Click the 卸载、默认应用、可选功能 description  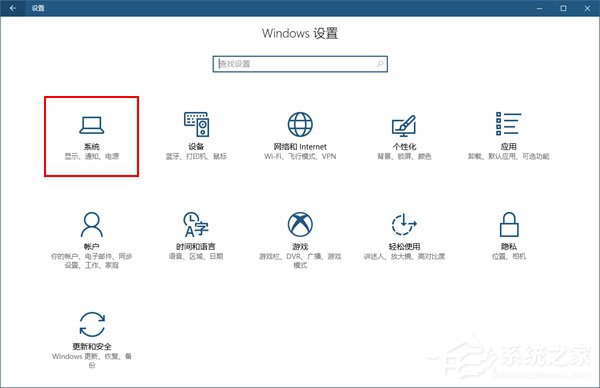click(x=509, y=156)
